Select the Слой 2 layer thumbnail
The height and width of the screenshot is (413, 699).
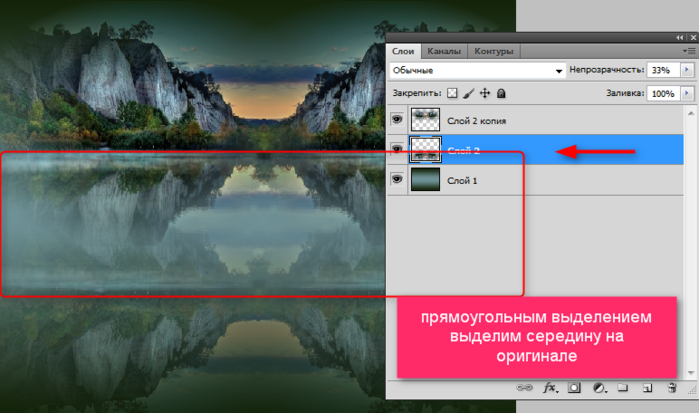tap(425, 149)
